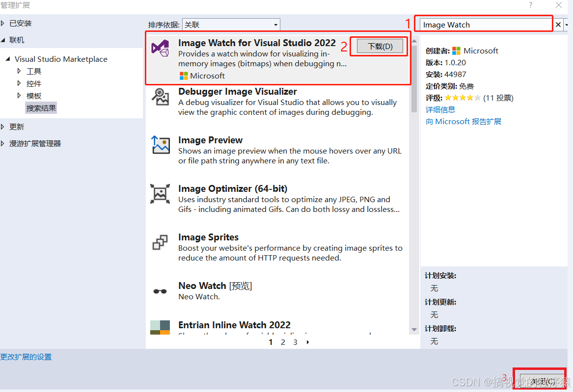
Task: Click the Neo Watch glasses icon
Action: (x=160, y=290)
